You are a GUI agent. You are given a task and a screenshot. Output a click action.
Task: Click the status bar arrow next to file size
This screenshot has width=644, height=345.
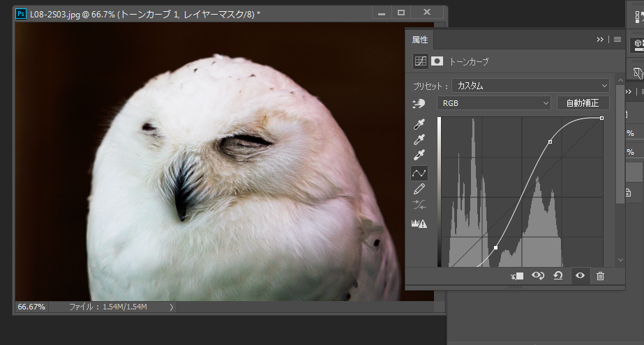(171, 307)
